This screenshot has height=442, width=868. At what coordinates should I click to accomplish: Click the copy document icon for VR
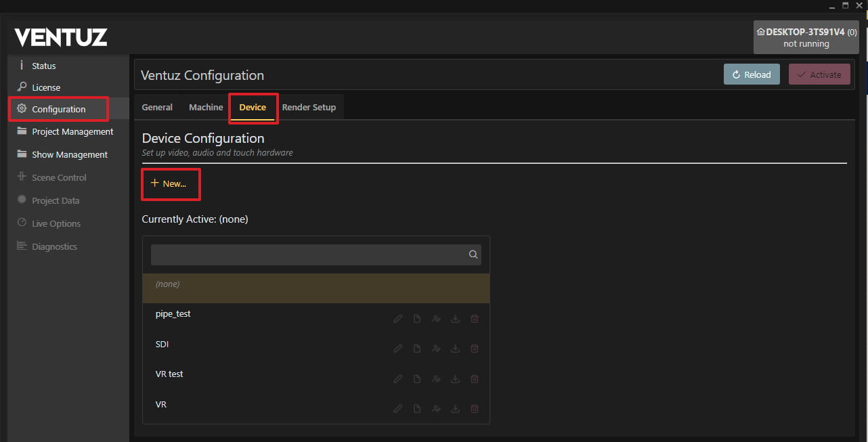click(417, 409)
